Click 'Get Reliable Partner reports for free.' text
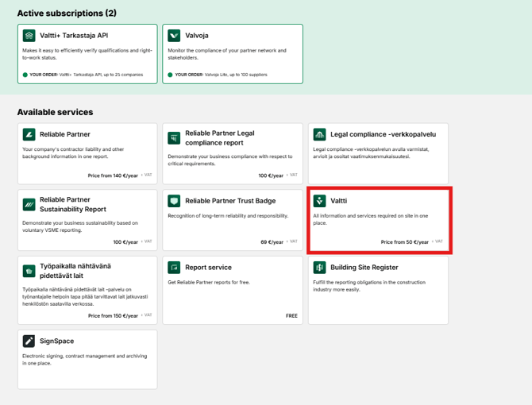 click(x=209, y=282)
